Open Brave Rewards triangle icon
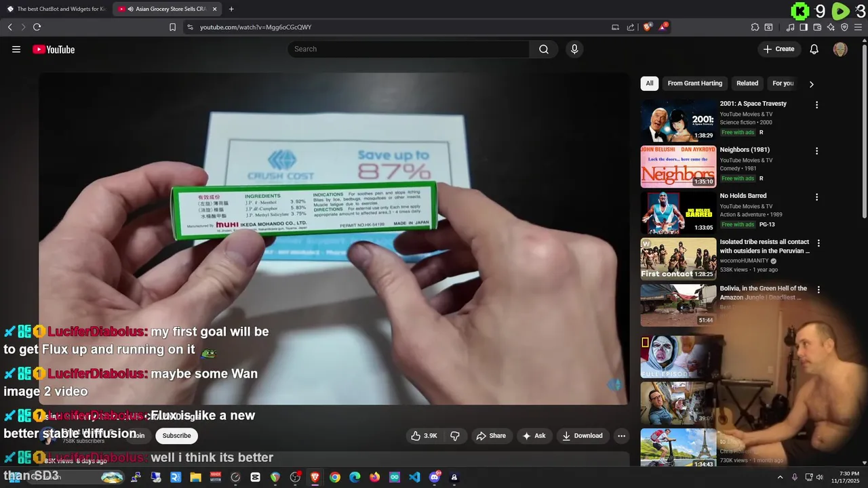Viewport: 868px width, 488px height. pyautogui.click(x=663, y=27)
